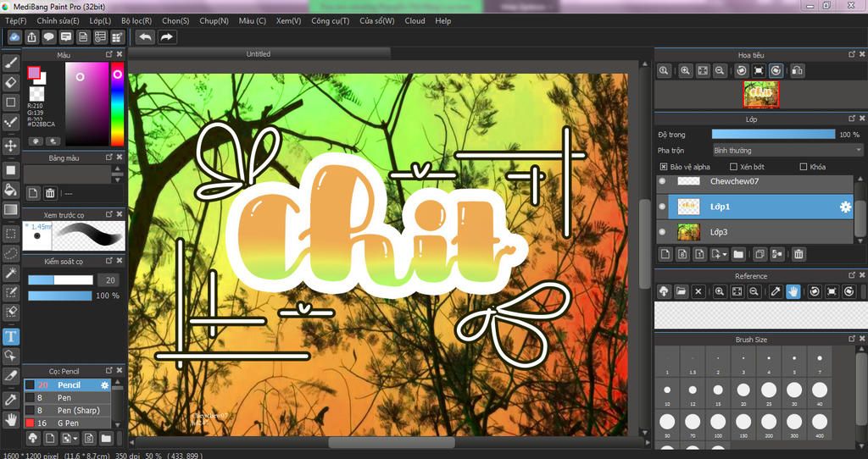Image resolution: width=868 pixels, height=459 pixels.
Task: Open the Help menu
Action: point(442,20)
